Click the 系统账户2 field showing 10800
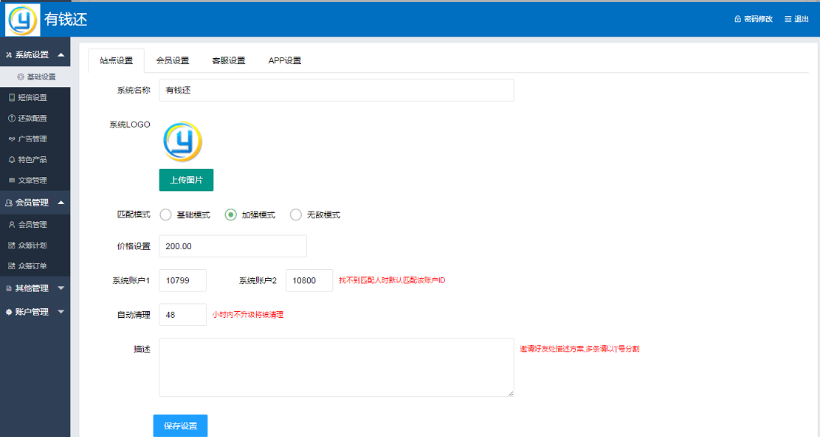The width and height of the screenshot is (833, 437). (309, 281)
